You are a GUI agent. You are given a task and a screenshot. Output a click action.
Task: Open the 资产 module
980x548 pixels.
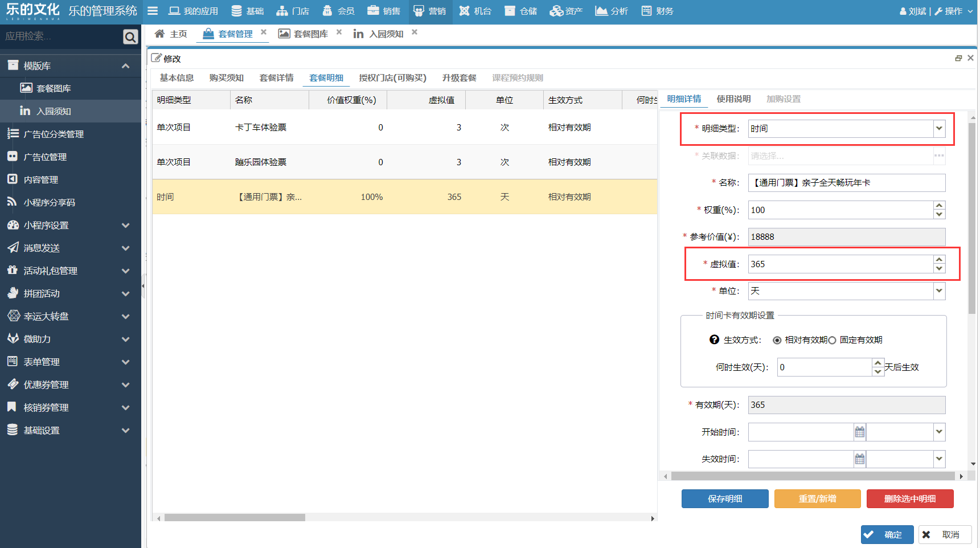566,11
